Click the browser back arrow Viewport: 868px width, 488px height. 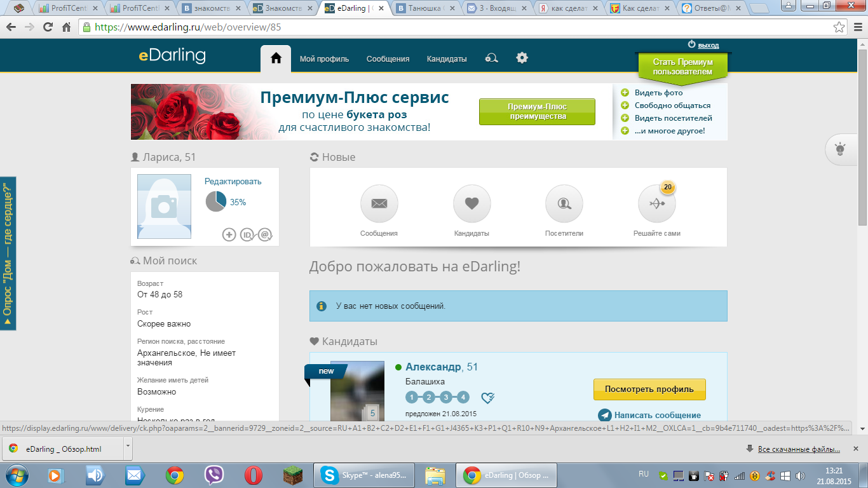tap(11, 27)
